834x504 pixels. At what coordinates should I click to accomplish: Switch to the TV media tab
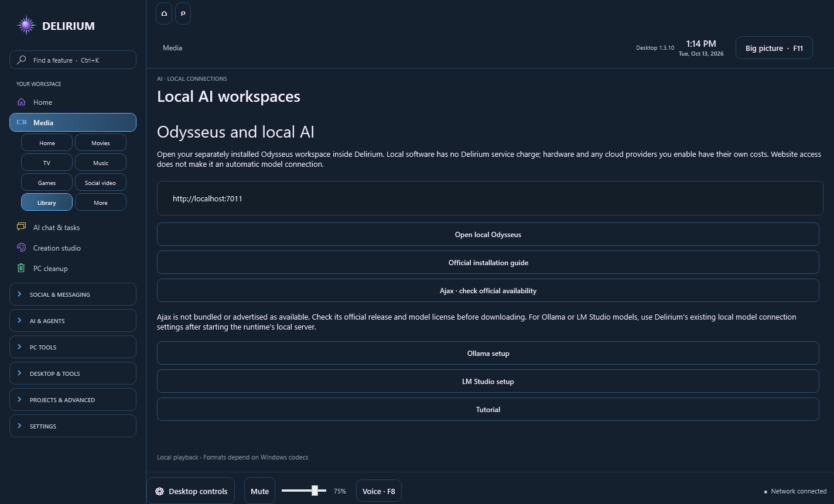click(x=47, y=163)
